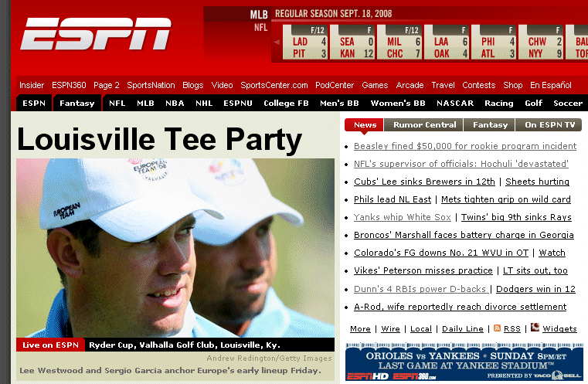Click the Louisville Tee Party headline
Screen dimensions: 588x384
[159, 139]
